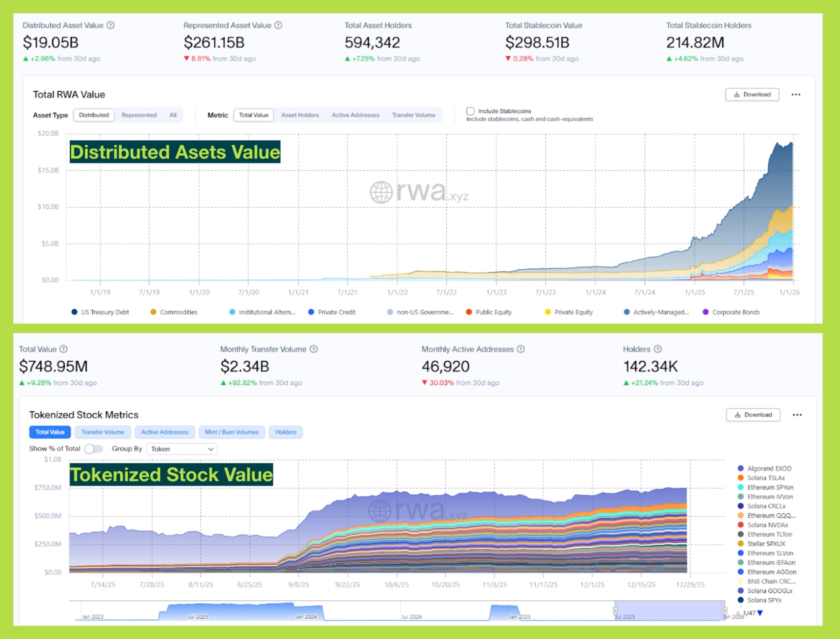Click Monthly Active Addresses info icon
This screenshot has width=840, height=639.
tap(521, 349)
